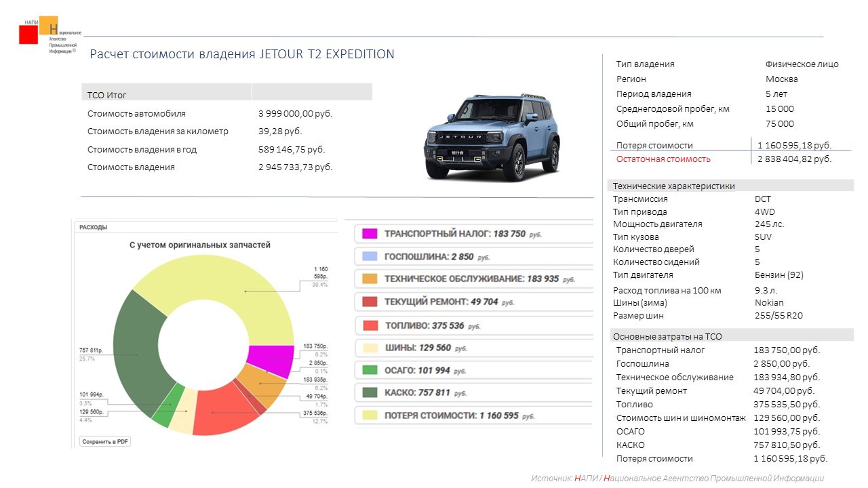Select the dark-green КАСКО legend swatch
The width and height of the screenshot is (868, 488).
(x=369, y=392)
